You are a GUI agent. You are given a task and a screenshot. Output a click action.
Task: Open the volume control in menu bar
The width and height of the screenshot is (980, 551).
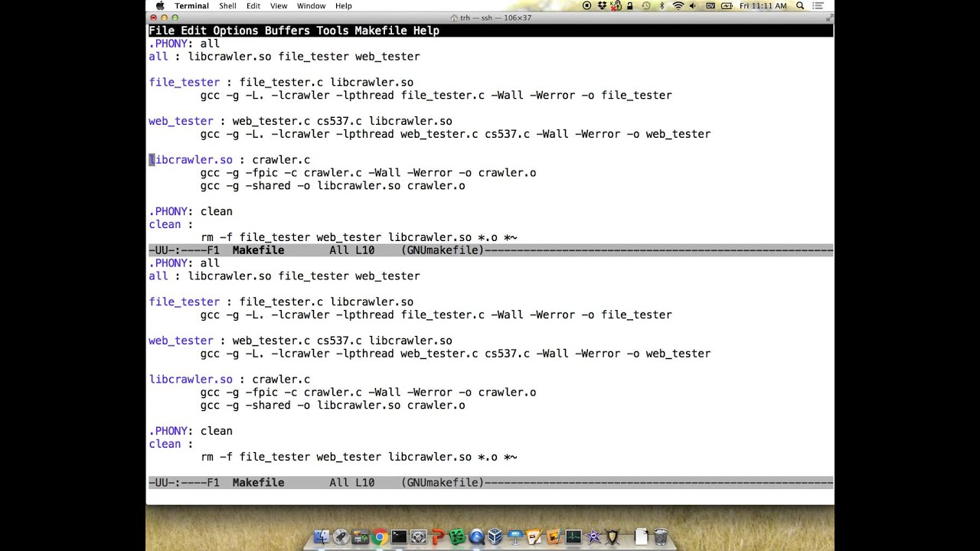pyautogui.click(x=693, y=5)
